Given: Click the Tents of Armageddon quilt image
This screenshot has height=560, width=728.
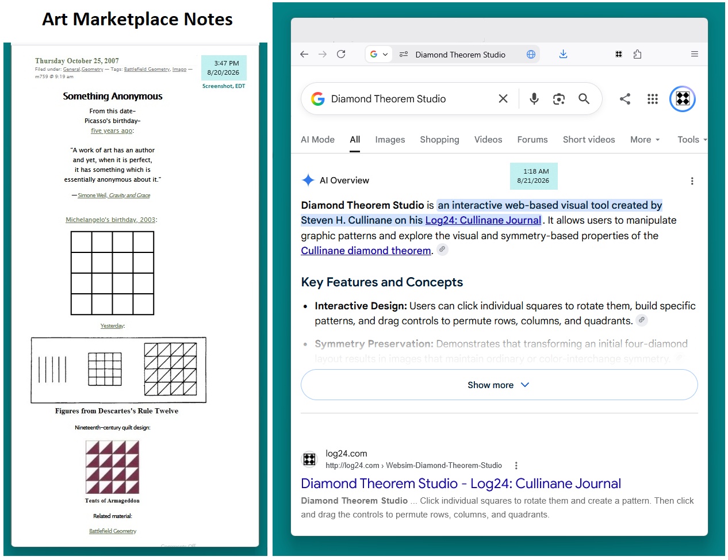Looking at the screenshot, I should point(112,467).
